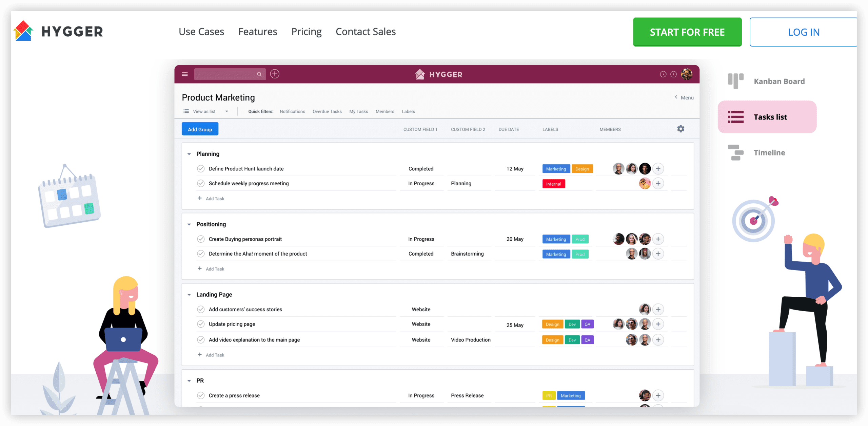Collapse the Planning group
Screen dimensions: 868x426
pyautogui.click(x=189, y=154)
